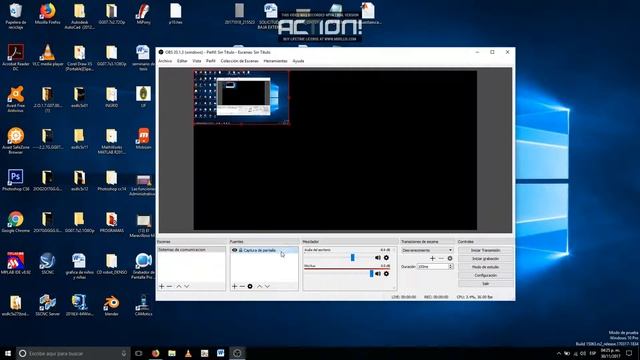Viewport: 640px width, 360px height.
Task: Select the Sistemas de comunicacion scene
Action: pos(191,249)
